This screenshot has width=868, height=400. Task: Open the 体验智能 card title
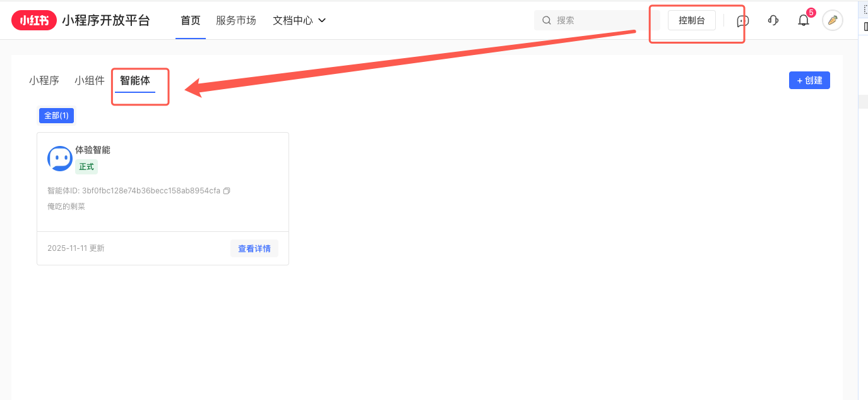pyautogui.click(x=93, y=150)
